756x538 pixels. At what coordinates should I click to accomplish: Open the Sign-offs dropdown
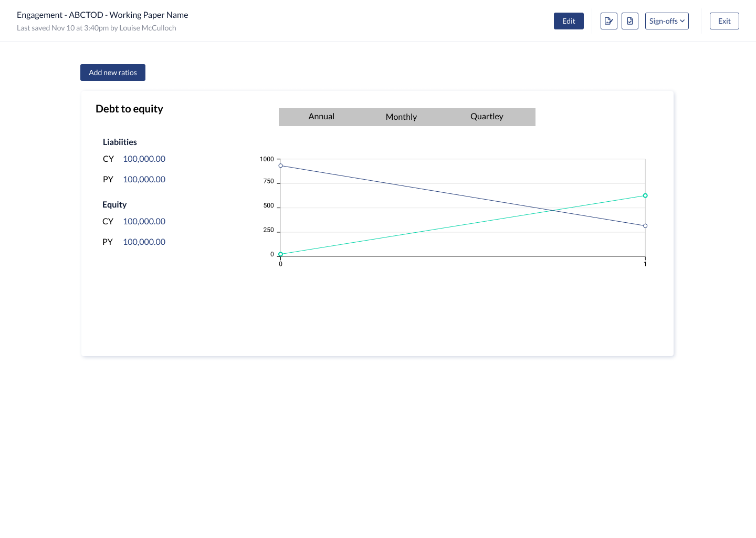click(x=667, y=21)
